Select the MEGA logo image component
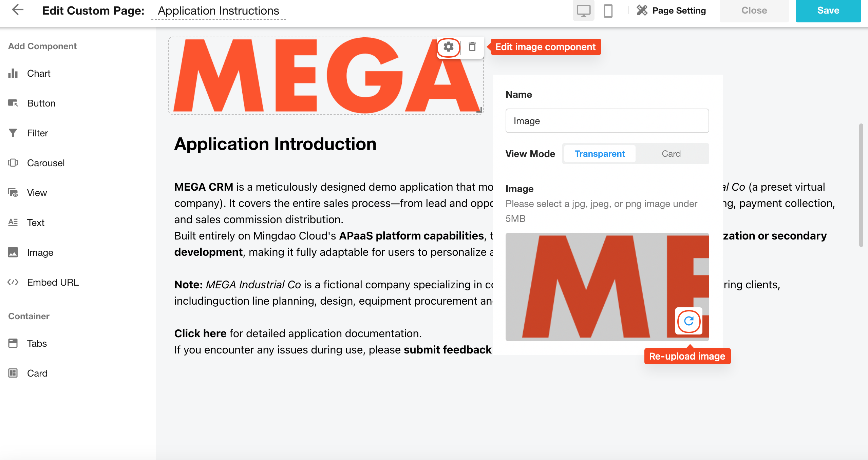The height and width of the screenshot is (460, 868). click(x=326, y=76)
